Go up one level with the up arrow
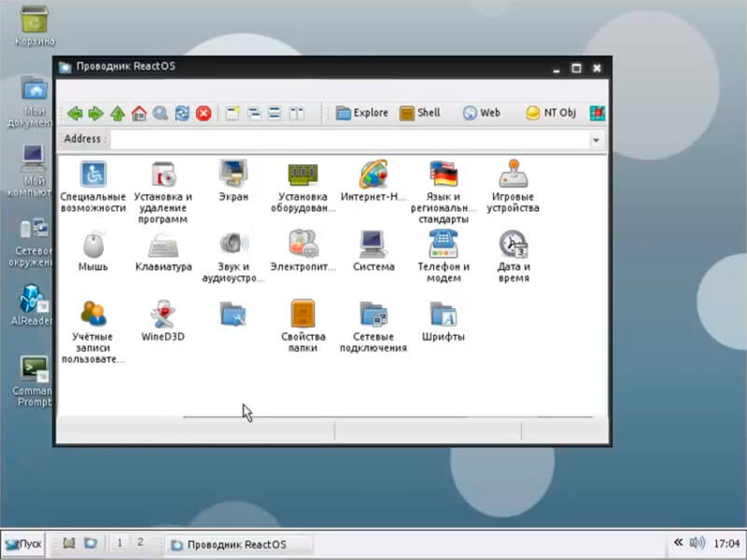The image size is (747, 560). tap(118, 113)
